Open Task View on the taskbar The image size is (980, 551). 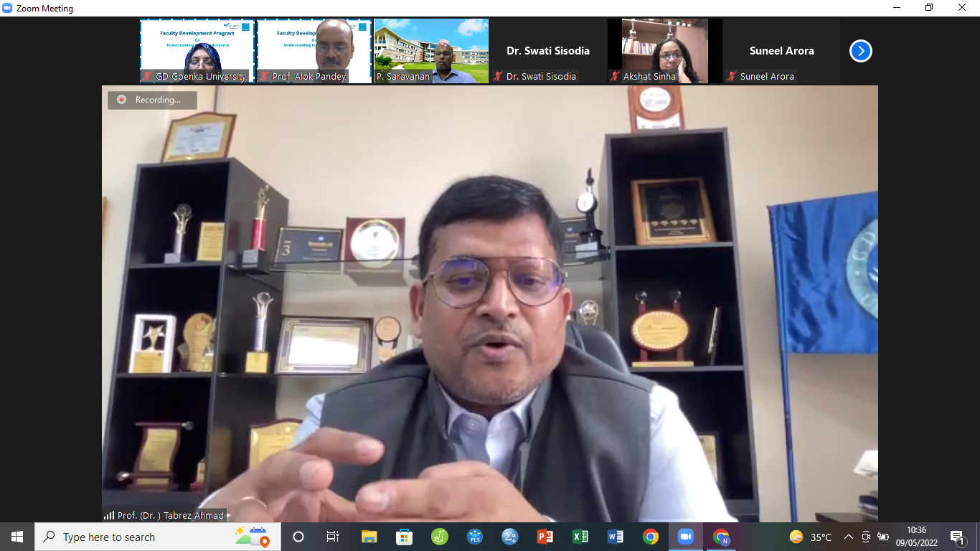[333, 537]
